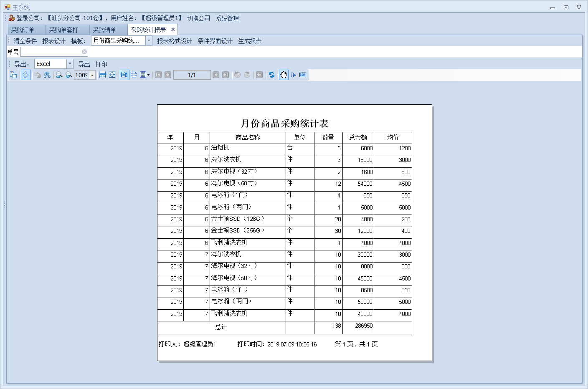Open 切换公司 menu
This screenshot has width=588, height=389.
pyautogui.click(x=198, y=18)
